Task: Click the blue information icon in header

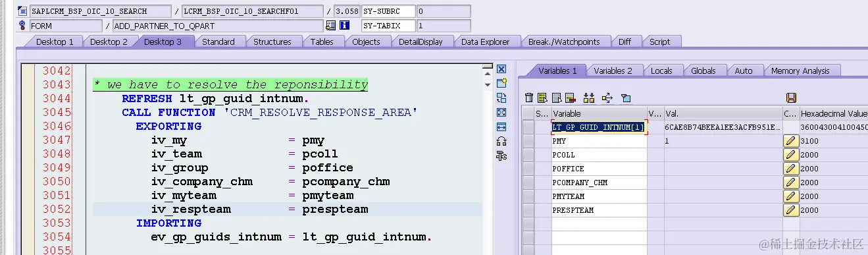Action: [344, 26]
